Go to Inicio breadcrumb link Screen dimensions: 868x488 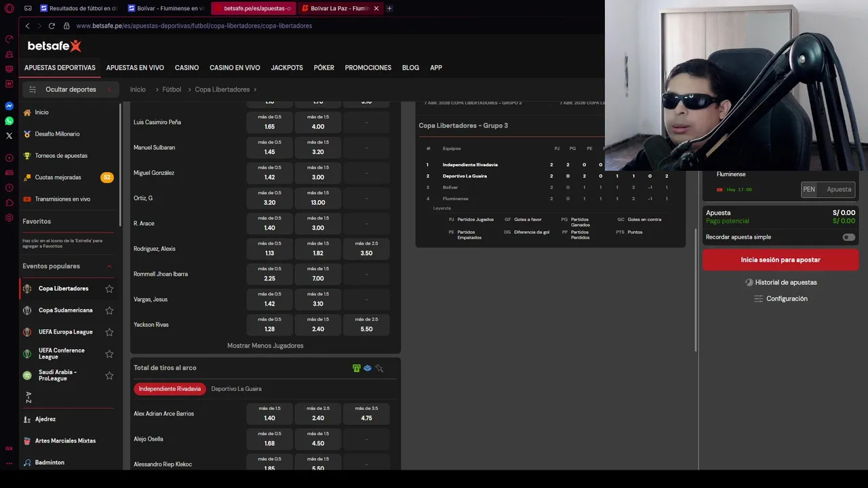[x=138, y=89]
